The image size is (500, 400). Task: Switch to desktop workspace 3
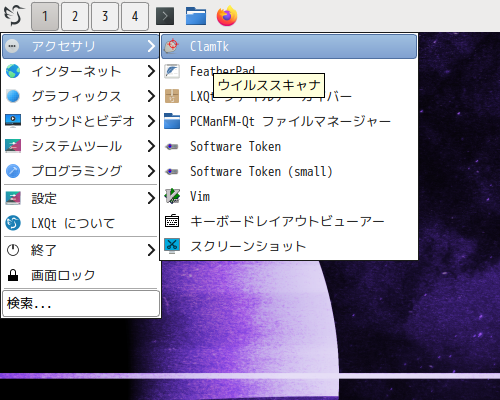(x=105, y=16)
